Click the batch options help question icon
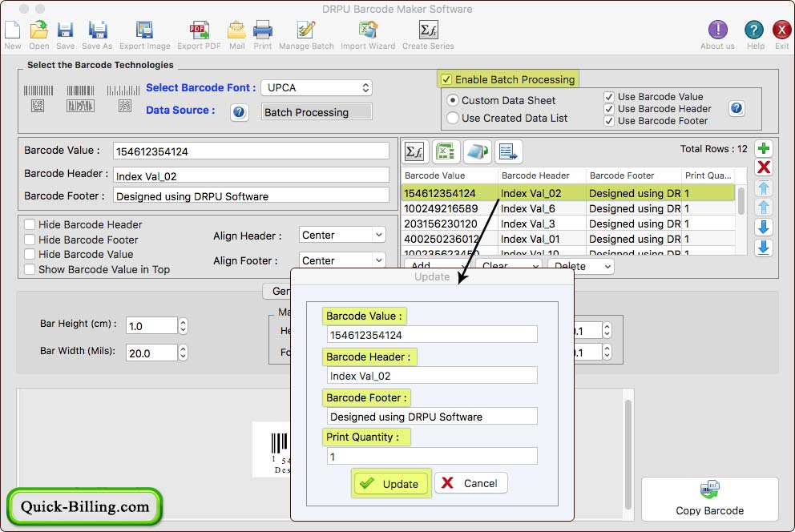The width and height of the screenshot is (795, 532). (x=736, y=108)
